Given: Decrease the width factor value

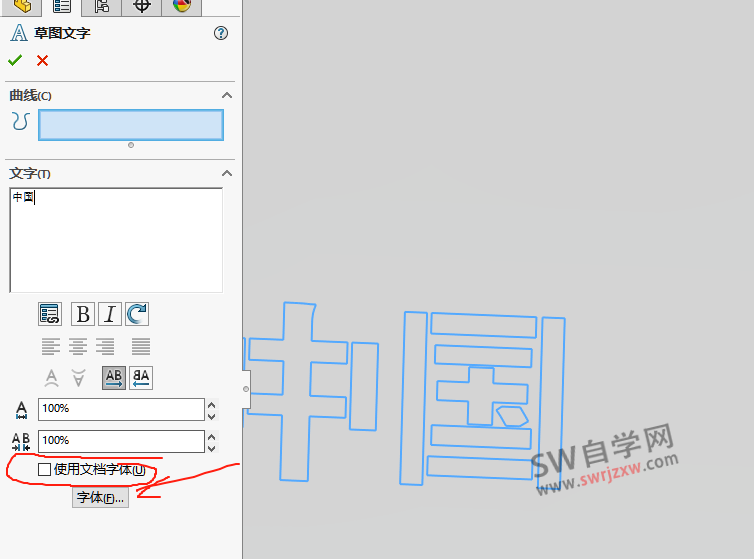Looking at the screenshot, I should pyautogui.click(x=212, y=416).
